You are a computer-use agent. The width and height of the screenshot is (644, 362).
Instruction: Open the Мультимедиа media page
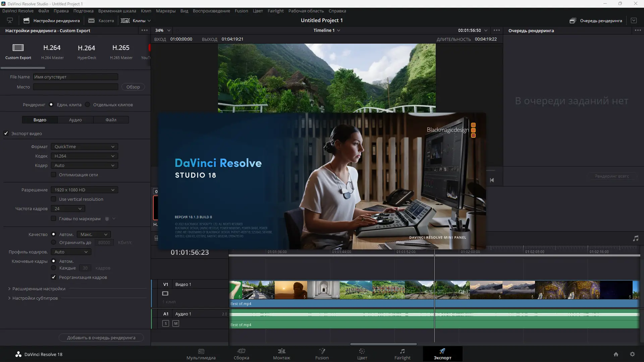[201, 354]
